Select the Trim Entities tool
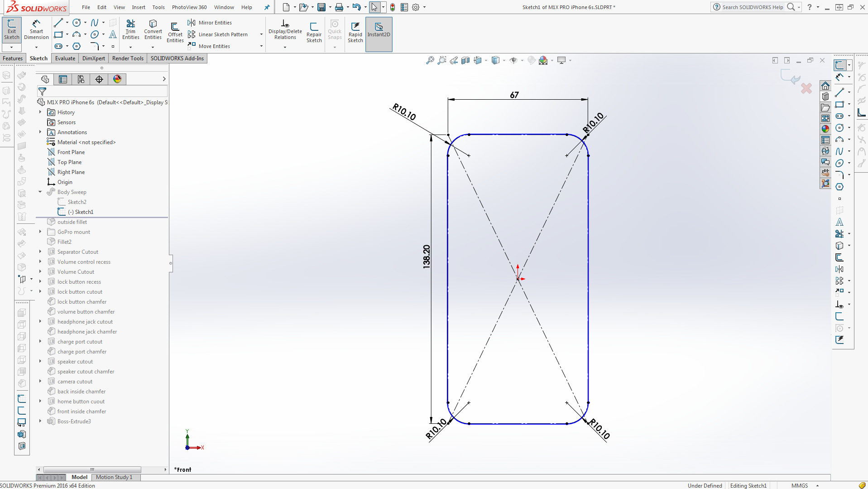Screen dimensions: 868x489 130,29
